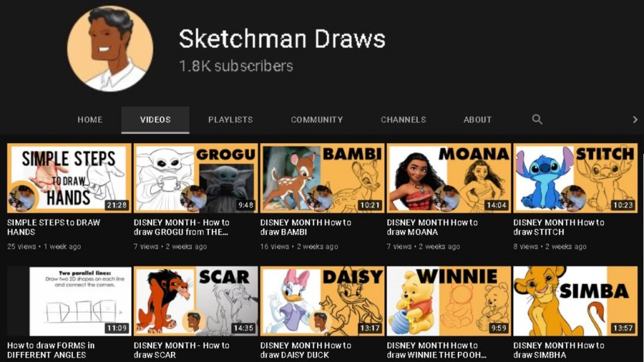The height and width of the screenshot is (362, 644).
Task: Go to the Channels tab
Action: (x=403, y=120)
